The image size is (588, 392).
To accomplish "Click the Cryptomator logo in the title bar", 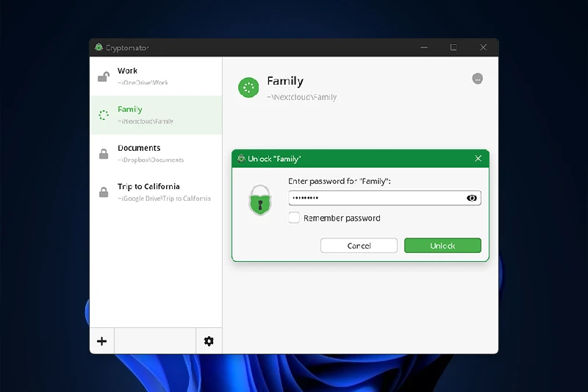I will tap(98, 48).
